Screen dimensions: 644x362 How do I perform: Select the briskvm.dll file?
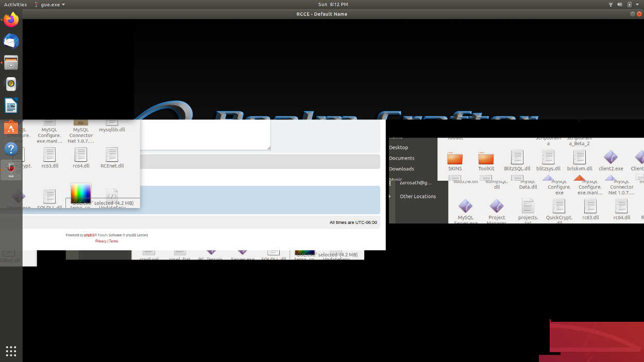pyautogui.click(x=580, y=161)
